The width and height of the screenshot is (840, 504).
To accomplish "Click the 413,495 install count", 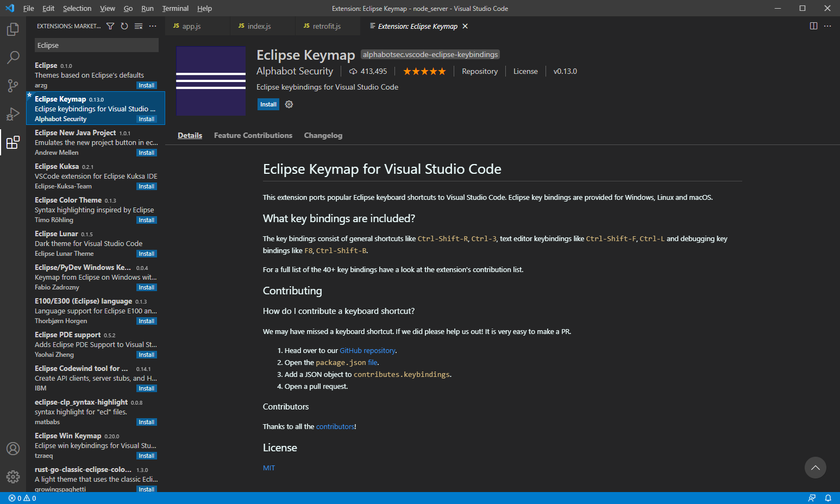I will point(368,71).
